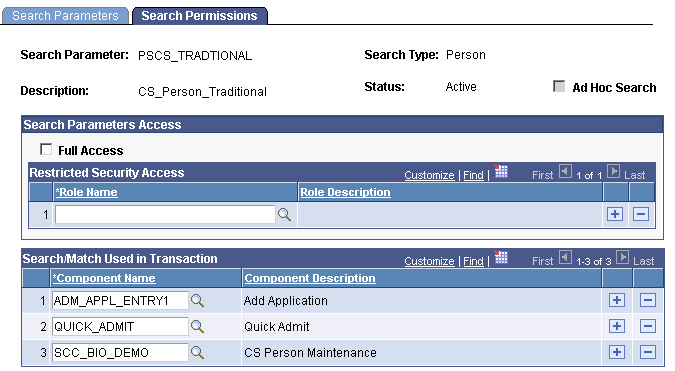Download Restricted Security Access grid to spreadsheet
Viewport: 675px width, 371px height.
click(501, 171)
